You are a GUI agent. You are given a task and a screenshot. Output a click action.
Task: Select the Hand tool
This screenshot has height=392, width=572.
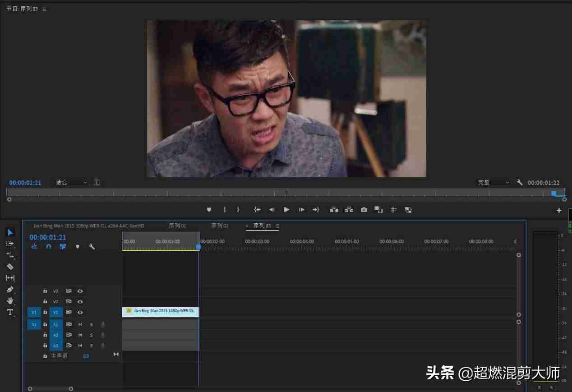[10, 301]
